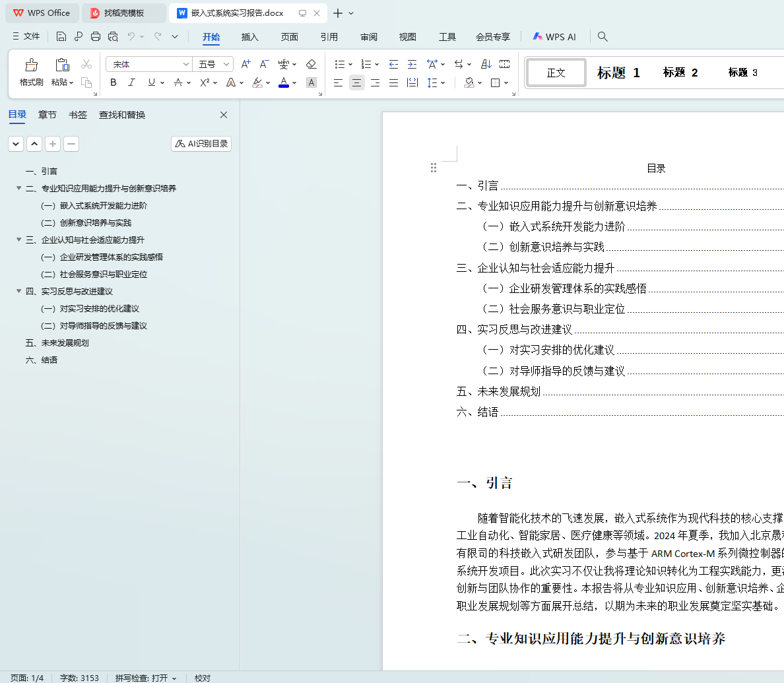This screenshot has width=784, height=683.
Task: Open the numbered list dropdown arrow
Action: [377, 65]
